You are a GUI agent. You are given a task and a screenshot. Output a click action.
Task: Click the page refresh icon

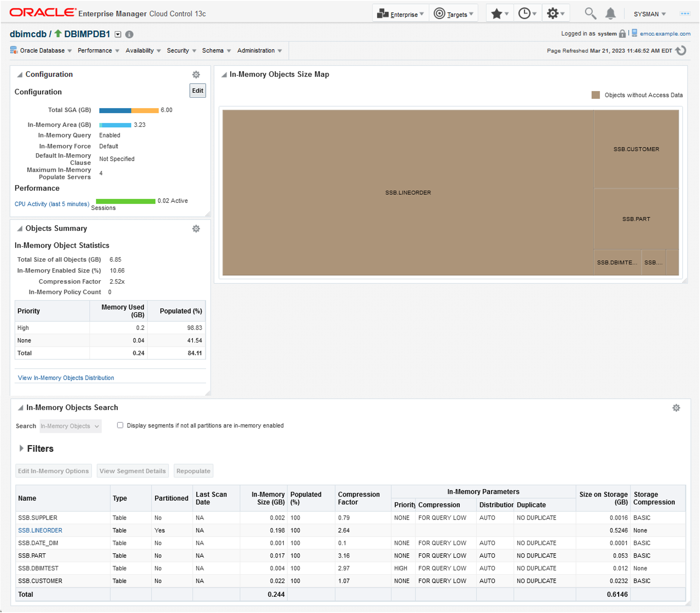(x=681, y=51)
